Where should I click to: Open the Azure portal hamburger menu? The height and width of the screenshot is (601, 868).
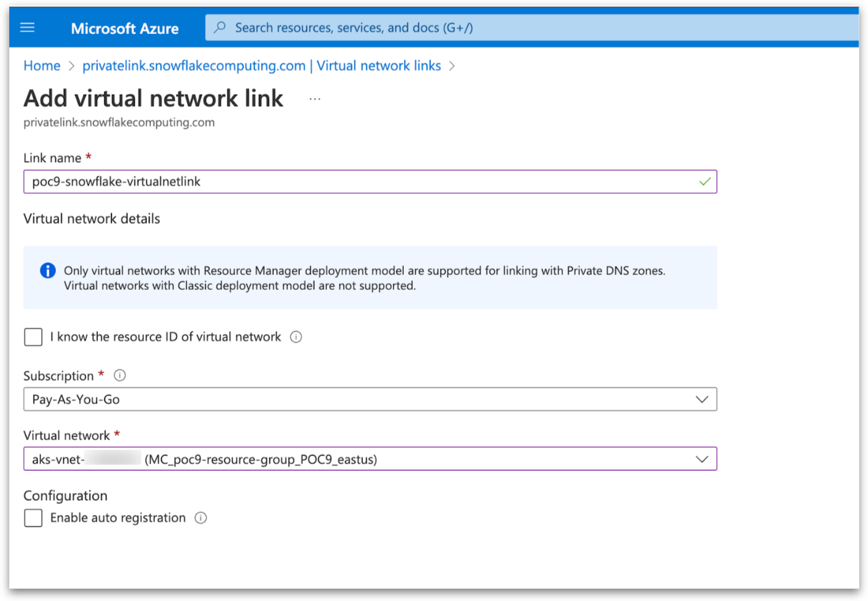click(28, 28)
